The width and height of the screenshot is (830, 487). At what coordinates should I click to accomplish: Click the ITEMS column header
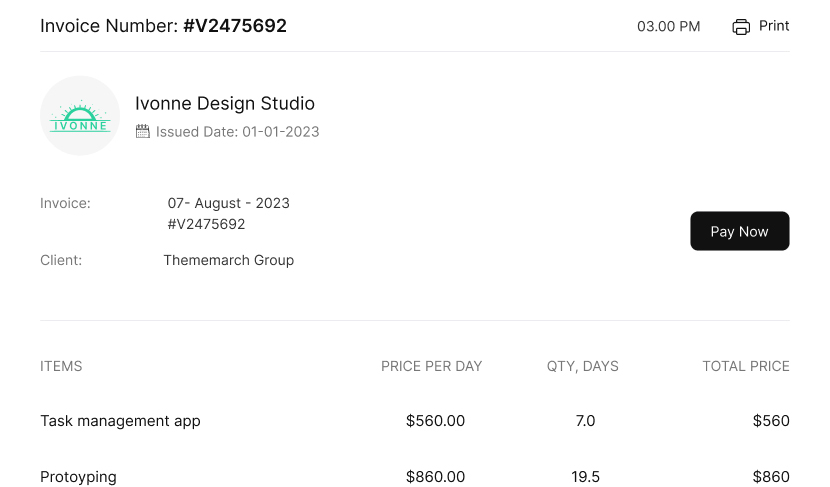[61, 366]
